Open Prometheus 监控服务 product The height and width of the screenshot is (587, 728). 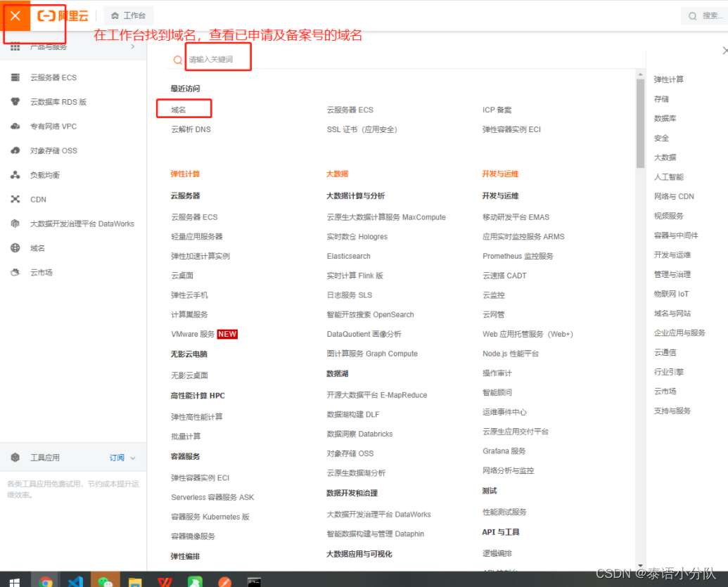point(518,256)
